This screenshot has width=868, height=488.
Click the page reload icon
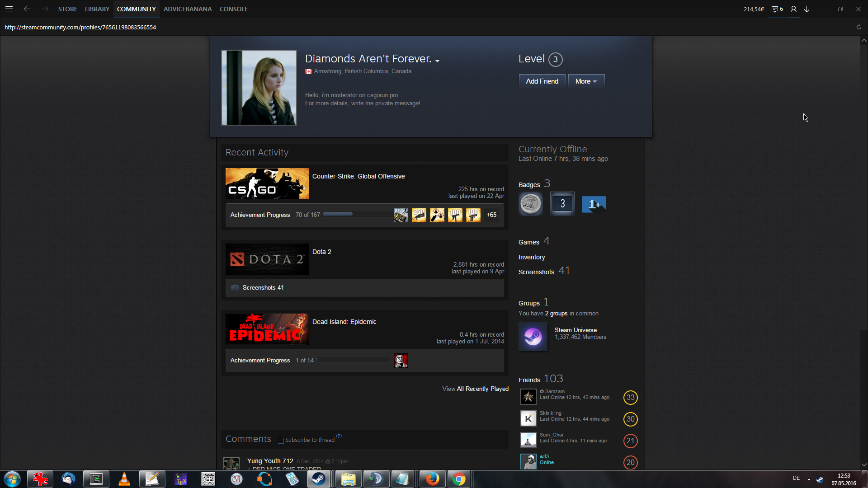click(x=859, y=27)
